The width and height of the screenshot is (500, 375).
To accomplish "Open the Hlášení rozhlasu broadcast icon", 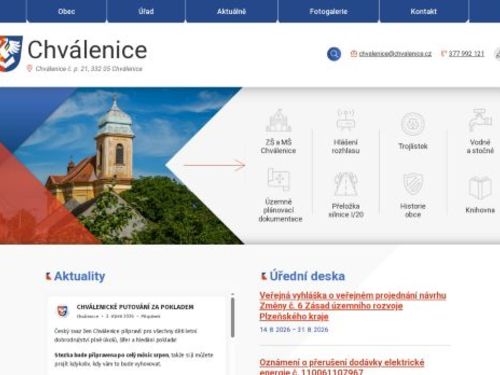I will (346, 120).
